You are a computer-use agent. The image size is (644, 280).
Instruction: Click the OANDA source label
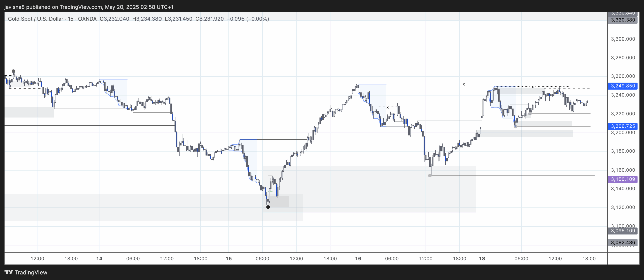point(87,19)
